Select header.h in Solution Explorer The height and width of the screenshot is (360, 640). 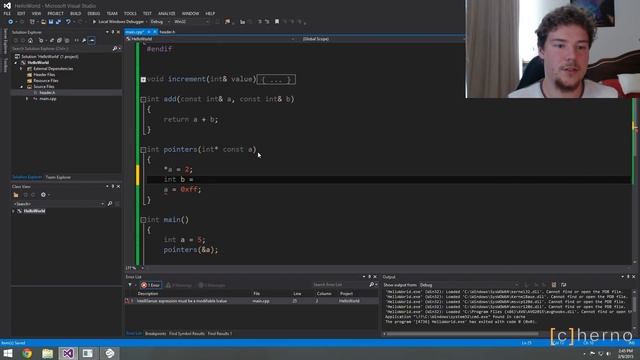tap(47, 93)
